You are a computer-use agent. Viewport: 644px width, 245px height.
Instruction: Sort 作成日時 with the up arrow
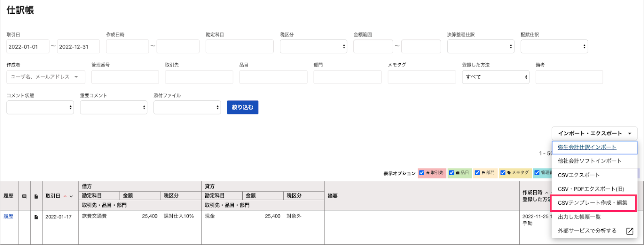coord(547,193)
